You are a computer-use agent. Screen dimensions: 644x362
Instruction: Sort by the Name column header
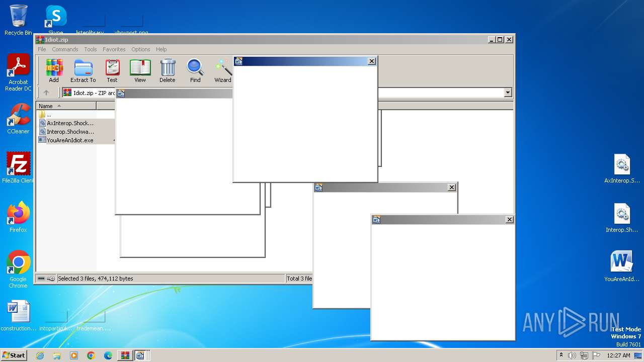66,106
